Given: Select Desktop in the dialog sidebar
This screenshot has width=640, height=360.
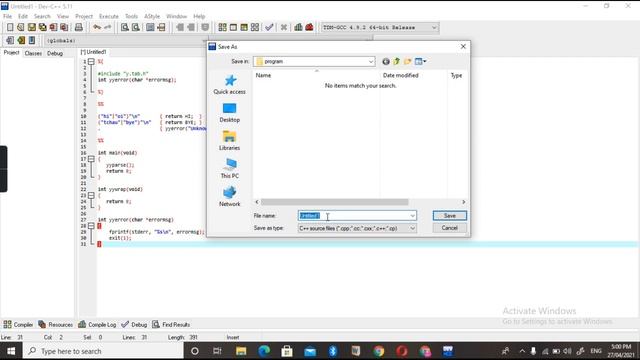Looking at the screenshot, I should 230,113.
